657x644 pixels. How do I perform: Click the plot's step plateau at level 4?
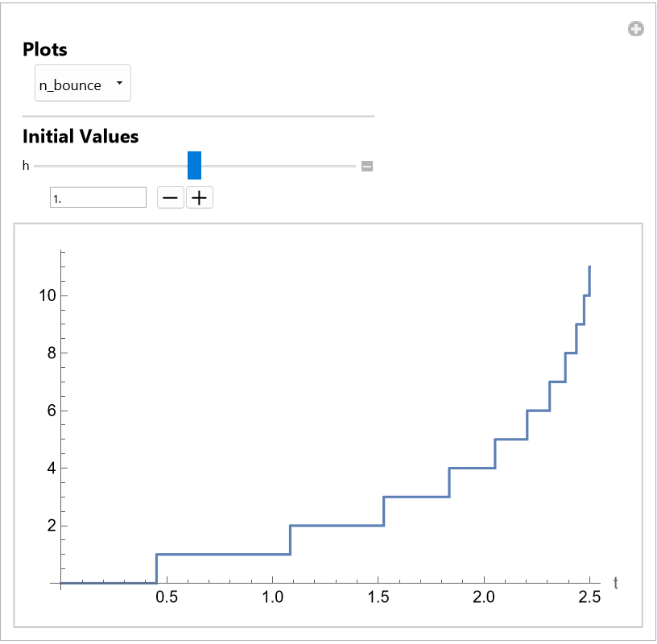[471, 468]
